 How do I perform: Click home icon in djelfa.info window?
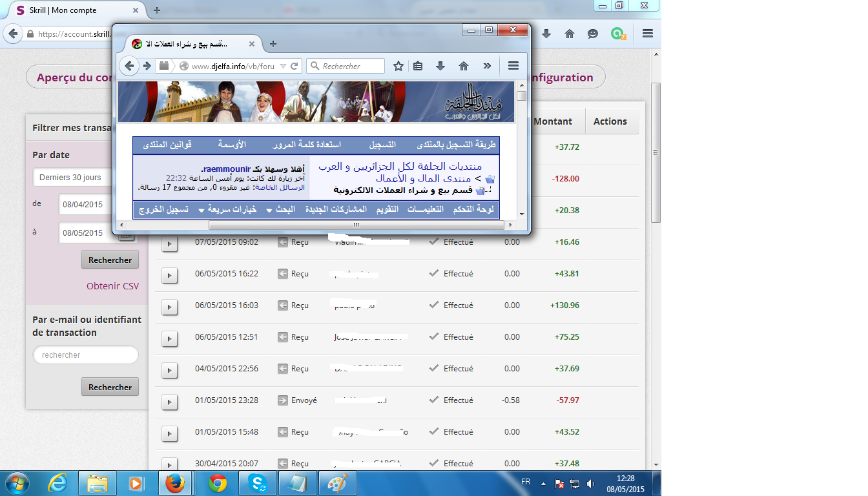(464, 66)
